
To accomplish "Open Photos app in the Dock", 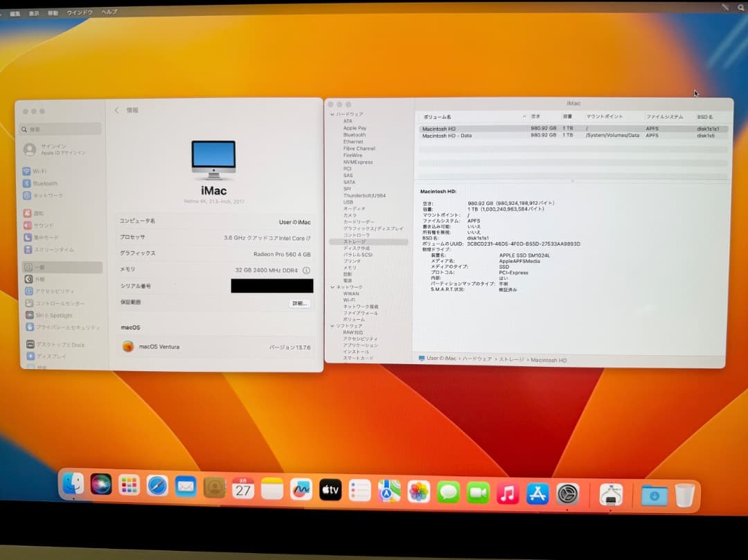I will tap(419, 492).
